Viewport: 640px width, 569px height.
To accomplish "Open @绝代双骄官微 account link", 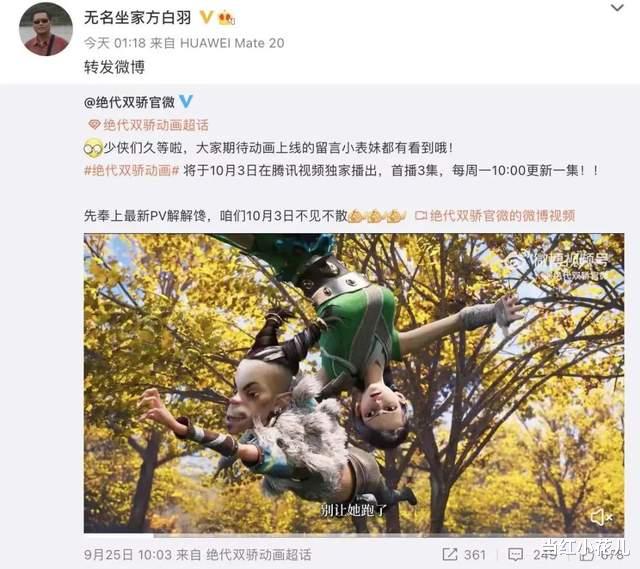I will point(129,102).
